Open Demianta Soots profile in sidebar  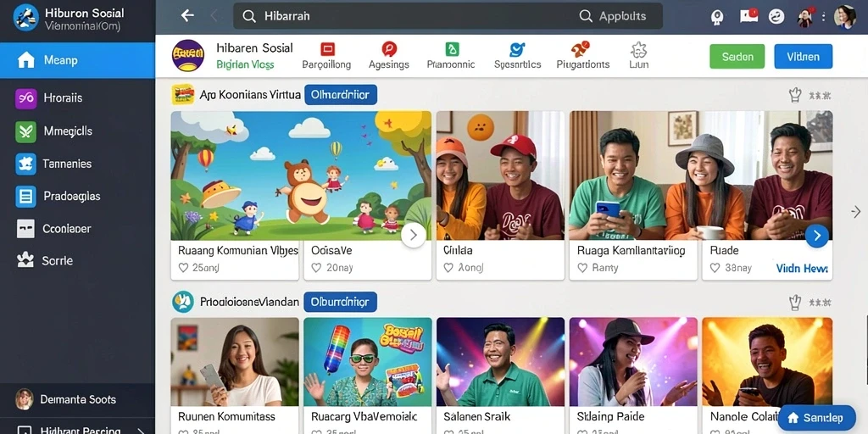click(77, 399)
